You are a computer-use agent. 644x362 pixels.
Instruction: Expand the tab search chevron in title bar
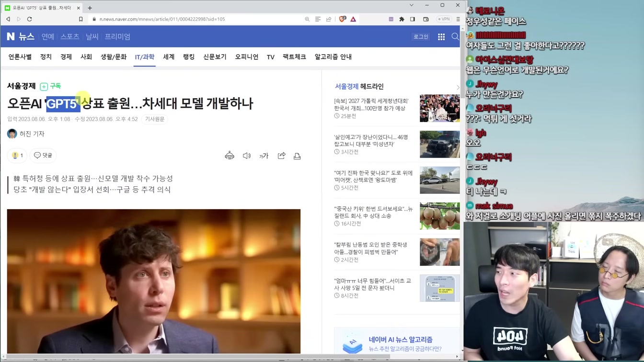click(411, 5)
